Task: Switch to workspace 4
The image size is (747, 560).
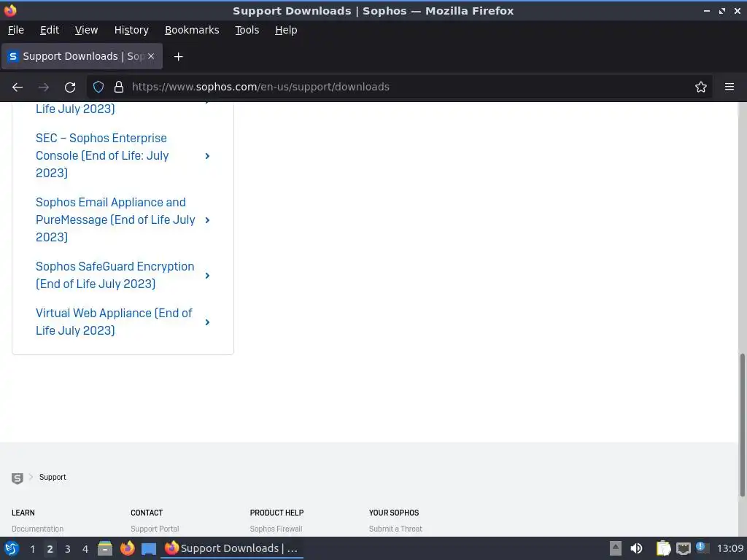Action: click(85, 549)
